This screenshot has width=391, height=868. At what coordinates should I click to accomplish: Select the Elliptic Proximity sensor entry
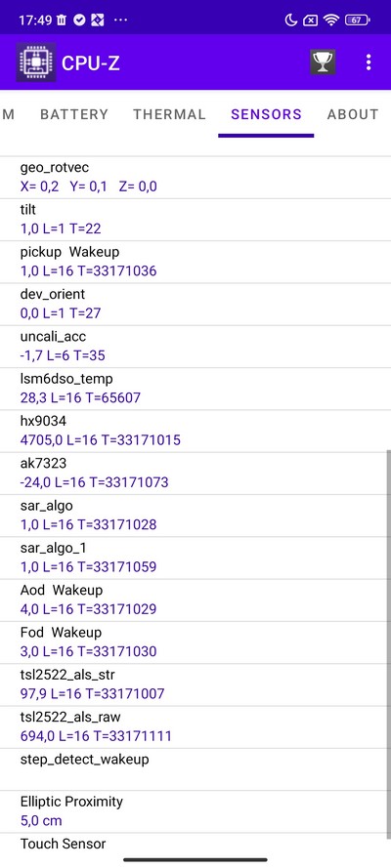[x=195, y=811]
